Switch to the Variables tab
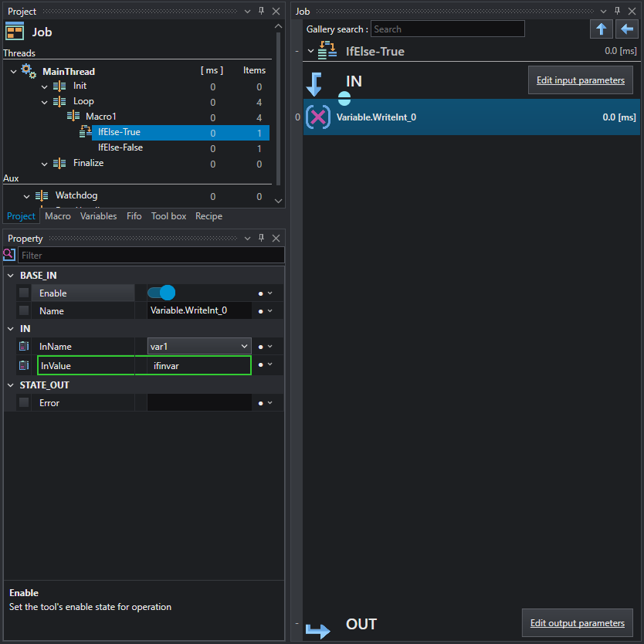The image size is (644, 644). 99,216
